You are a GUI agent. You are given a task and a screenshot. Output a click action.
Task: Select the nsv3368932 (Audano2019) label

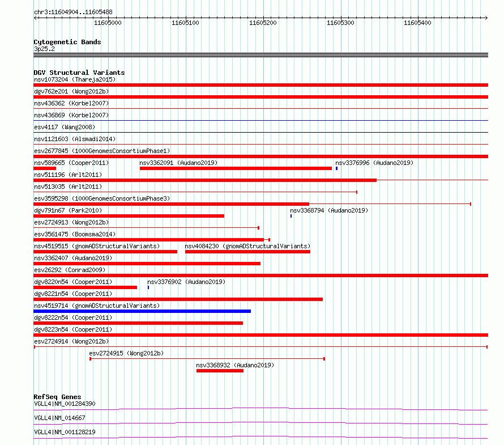click(235, 365)
